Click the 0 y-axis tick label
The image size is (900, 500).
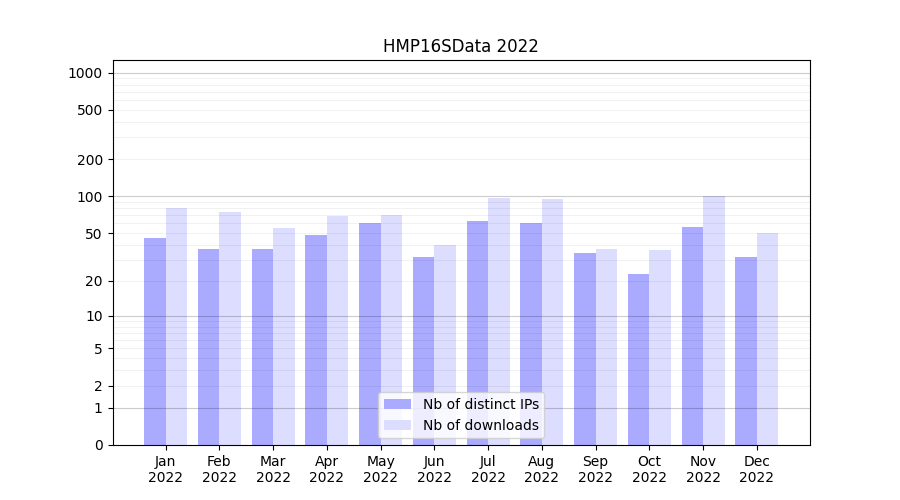(x=98, y=445)
